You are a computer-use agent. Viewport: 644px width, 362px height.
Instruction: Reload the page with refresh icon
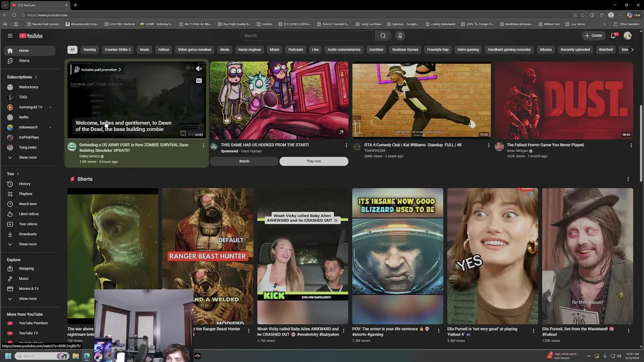[x=14, y=15]
